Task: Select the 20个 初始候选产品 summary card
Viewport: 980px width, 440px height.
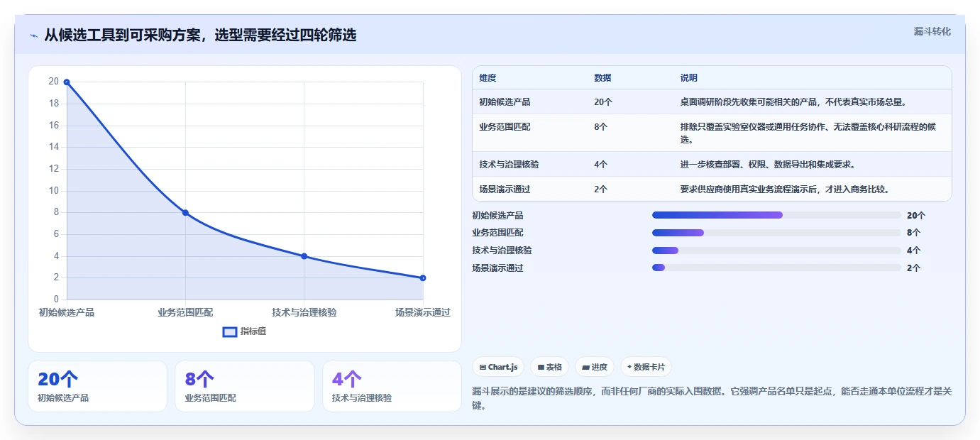Action: 97,386
